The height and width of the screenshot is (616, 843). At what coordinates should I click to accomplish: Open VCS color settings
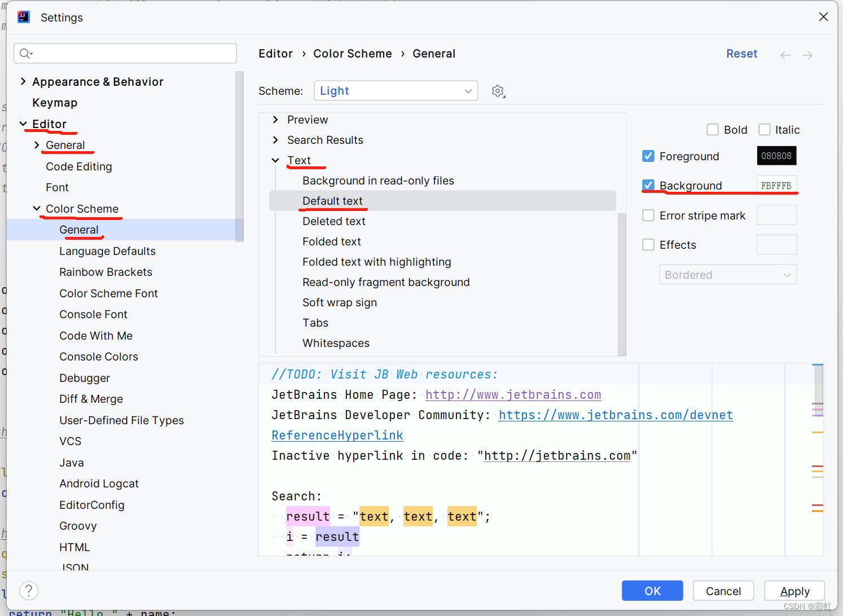[71, 441]
